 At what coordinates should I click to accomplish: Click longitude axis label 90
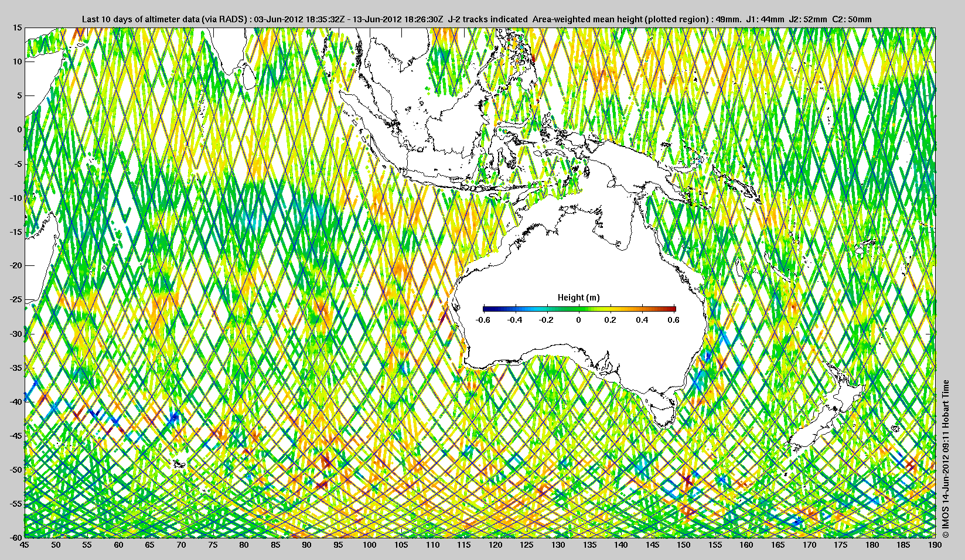(x=306, y=545)
